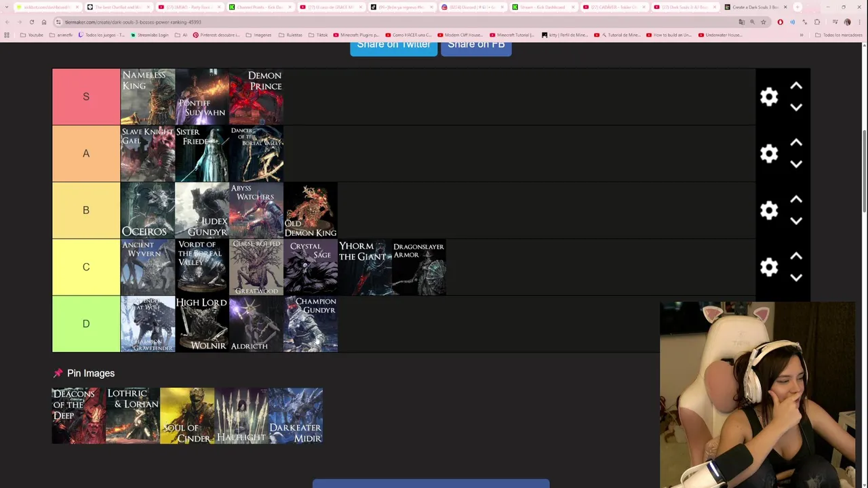868x488 pixels.
Task: Select Champion's Gravetender image
Action: pyautogui.click(x=148, y=324)
